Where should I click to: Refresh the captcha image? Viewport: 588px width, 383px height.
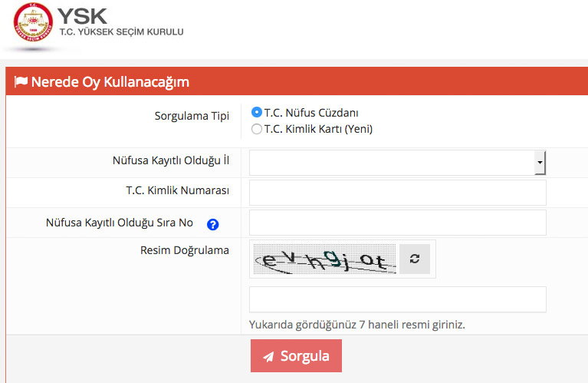[x=415, y=259]
